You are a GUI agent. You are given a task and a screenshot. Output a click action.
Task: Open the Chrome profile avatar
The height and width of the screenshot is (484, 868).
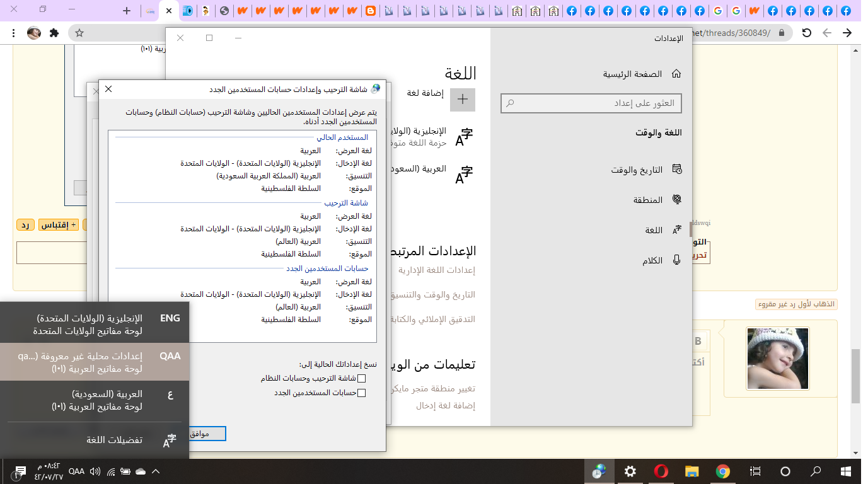[x=34, y=33]
